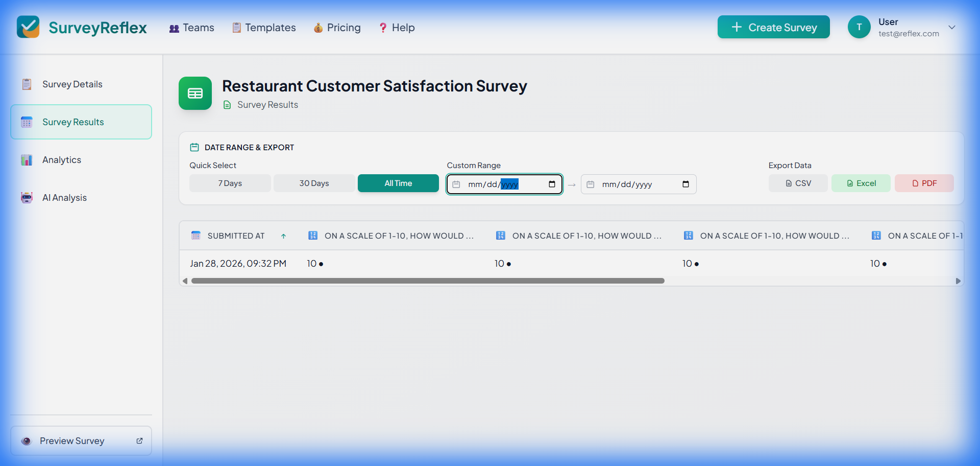Select the All Time quick range
980x466 pixels.
(398, 183)
